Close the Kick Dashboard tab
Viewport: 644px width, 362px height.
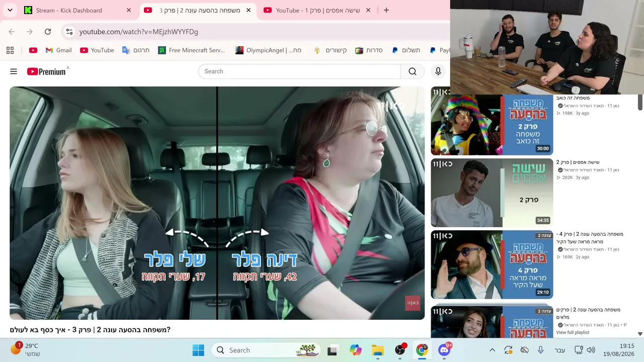(x=129, y=10)
